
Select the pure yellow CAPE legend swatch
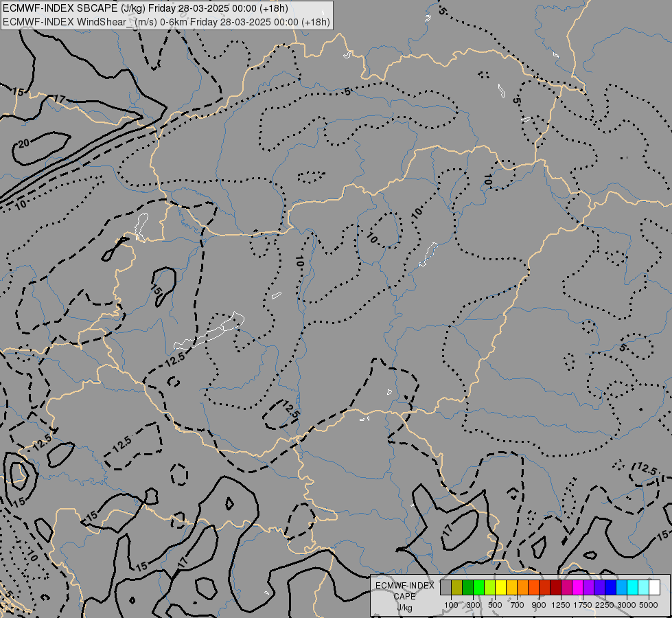500,588
